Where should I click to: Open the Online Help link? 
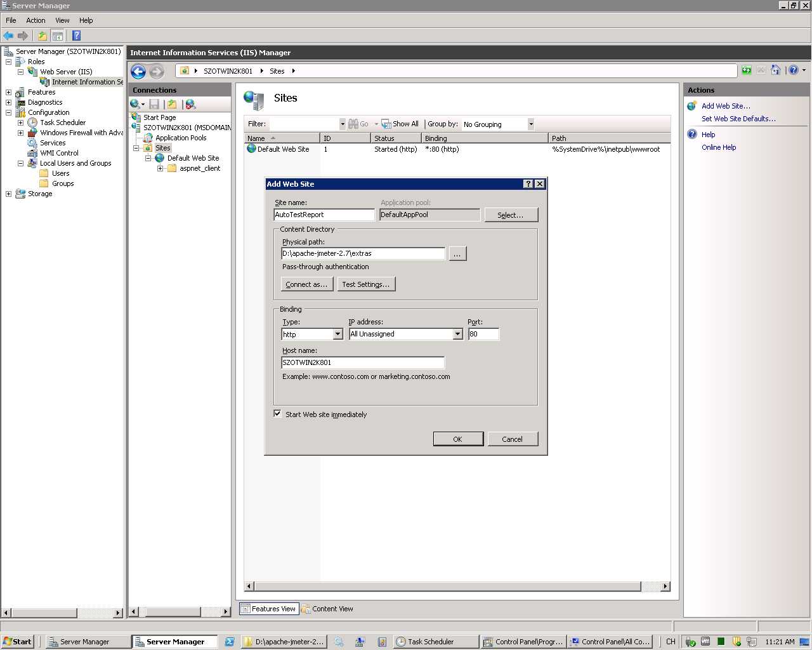(719, 147)
